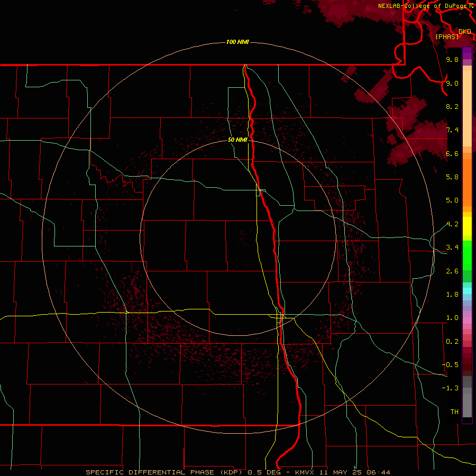
Task: Click the TH threshold label on scale
Action: [x=454, y=412]
